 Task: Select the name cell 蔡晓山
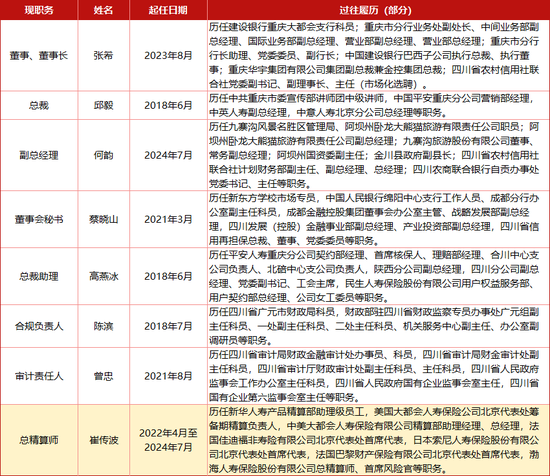tap(103, 219)
